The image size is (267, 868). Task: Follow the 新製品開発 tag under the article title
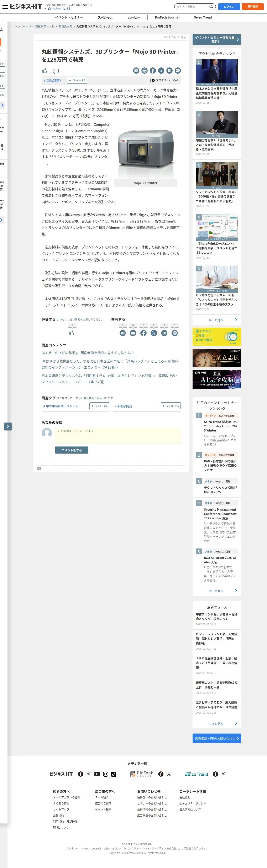coord(77,80)
